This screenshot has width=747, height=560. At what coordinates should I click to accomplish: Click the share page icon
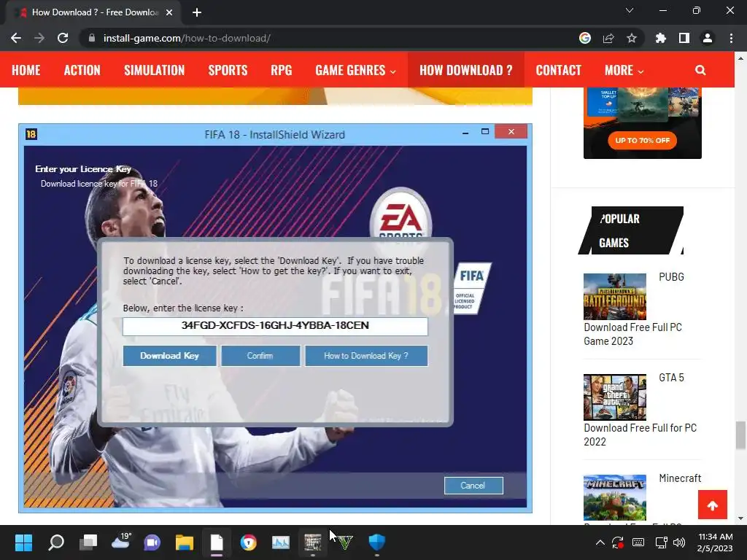608,38
